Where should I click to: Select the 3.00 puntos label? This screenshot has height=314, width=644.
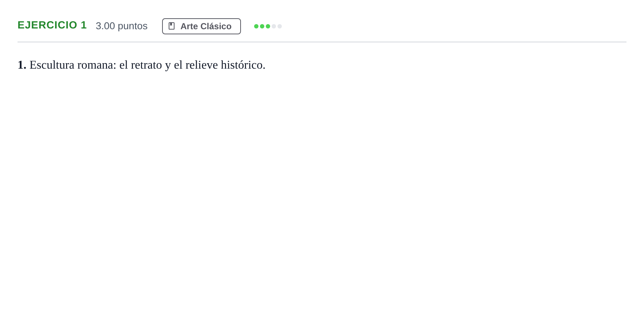pyautogui.click(x=122, y=26)
